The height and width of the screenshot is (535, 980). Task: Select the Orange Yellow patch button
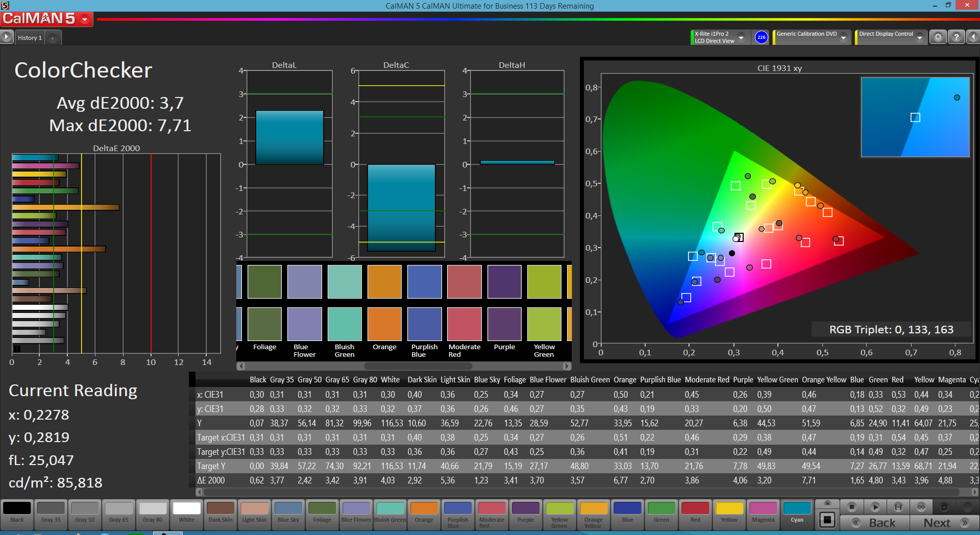pyautogui.click(x=594, y=515)
